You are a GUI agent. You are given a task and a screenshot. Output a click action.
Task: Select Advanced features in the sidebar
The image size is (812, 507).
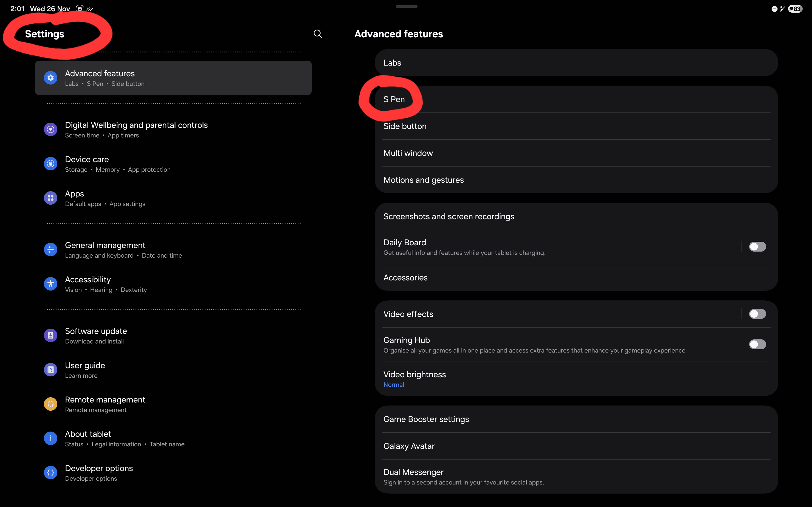click(x=173, y=77)
